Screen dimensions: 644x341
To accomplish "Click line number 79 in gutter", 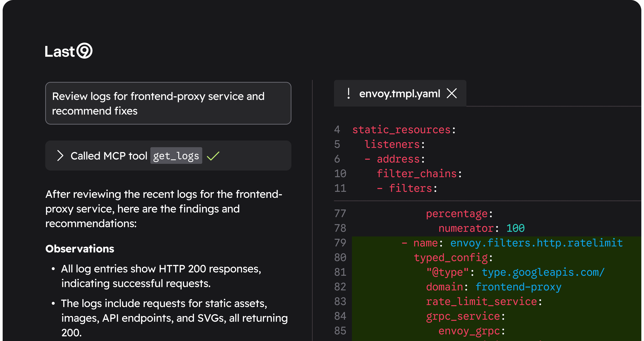I will tap(340, 243).
